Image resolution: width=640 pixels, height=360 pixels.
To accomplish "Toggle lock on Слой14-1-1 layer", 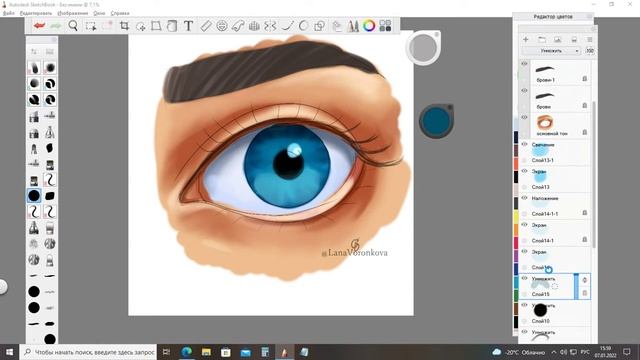I will 584,213.
